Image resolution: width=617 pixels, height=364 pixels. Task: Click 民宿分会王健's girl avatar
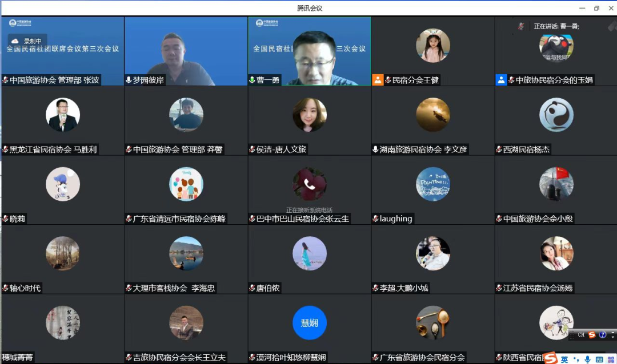pos(433,45)
